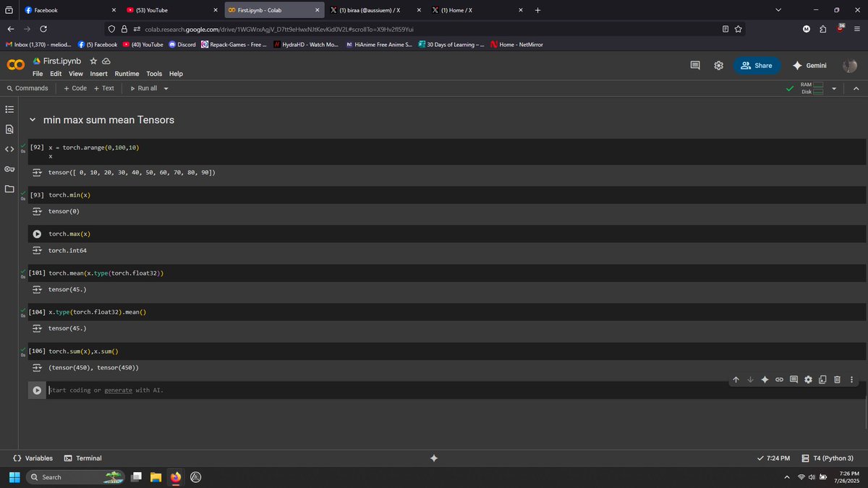Expand the Run all dropdown arrow
The width and height of the screenshot is (868, 488).
[x=166, y=88]
